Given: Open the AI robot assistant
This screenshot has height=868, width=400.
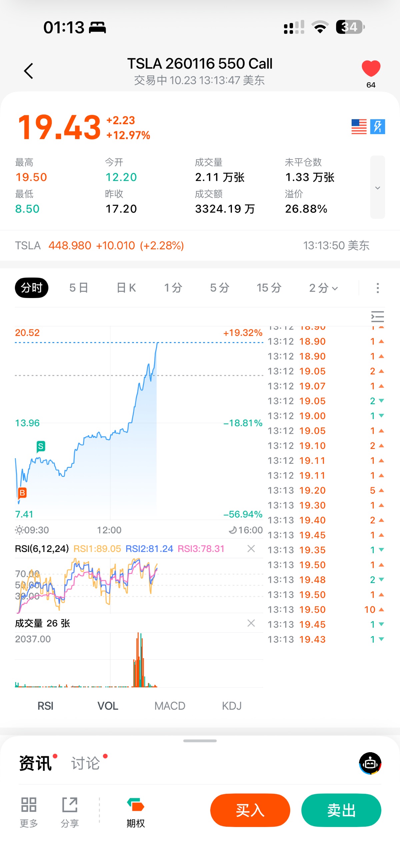Looking at the screenshot, I should [370, 763].
